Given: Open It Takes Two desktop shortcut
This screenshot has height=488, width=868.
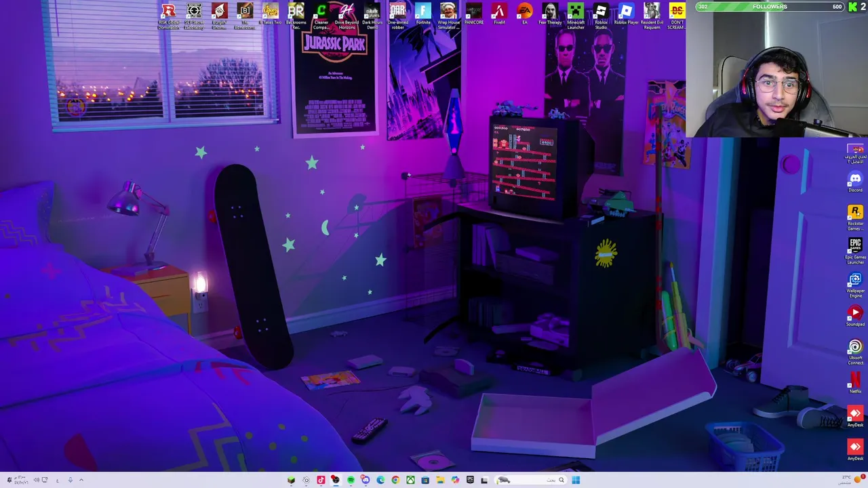Looking at the screenshot, I should tap(270, 14).
